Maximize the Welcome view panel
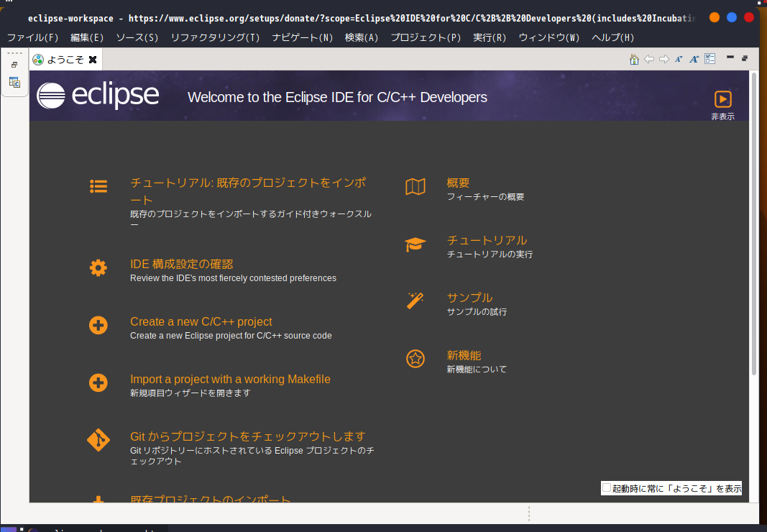This screenshot has height=532, width=767. (745, 58)
